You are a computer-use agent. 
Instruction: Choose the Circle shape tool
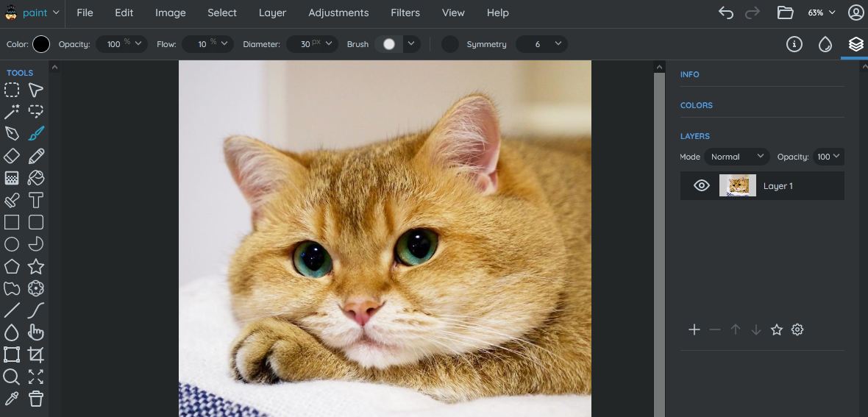coord(12,244)
